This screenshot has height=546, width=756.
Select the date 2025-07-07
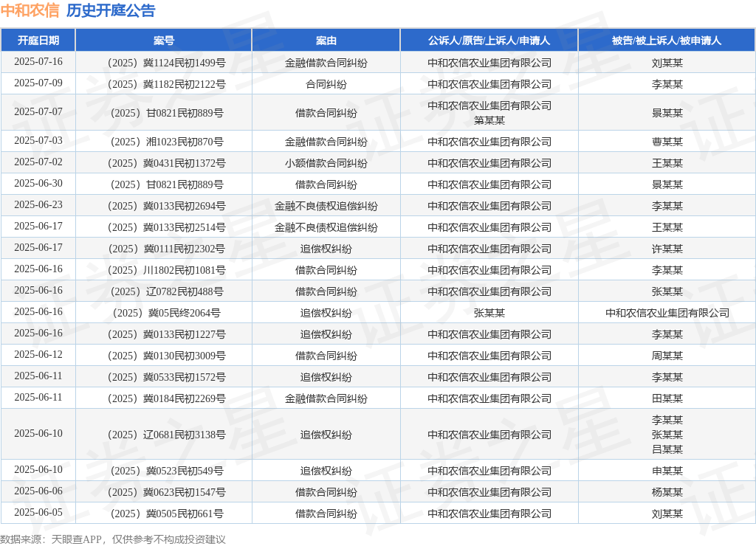[38, 112]
